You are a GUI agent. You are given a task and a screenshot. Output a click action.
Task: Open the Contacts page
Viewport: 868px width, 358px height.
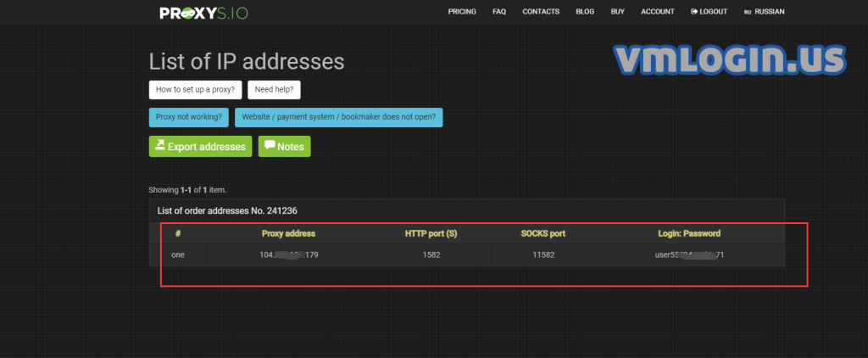point(541,12)
